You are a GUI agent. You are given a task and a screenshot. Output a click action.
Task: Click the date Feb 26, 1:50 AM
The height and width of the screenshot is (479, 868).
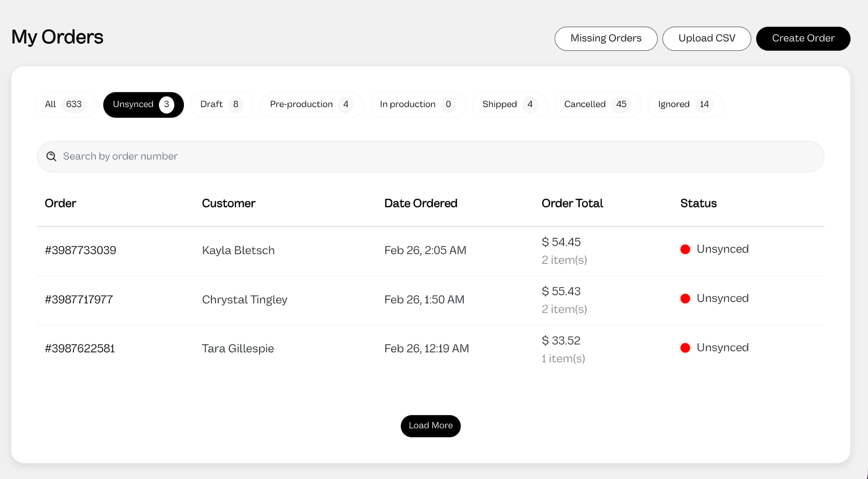424,299
